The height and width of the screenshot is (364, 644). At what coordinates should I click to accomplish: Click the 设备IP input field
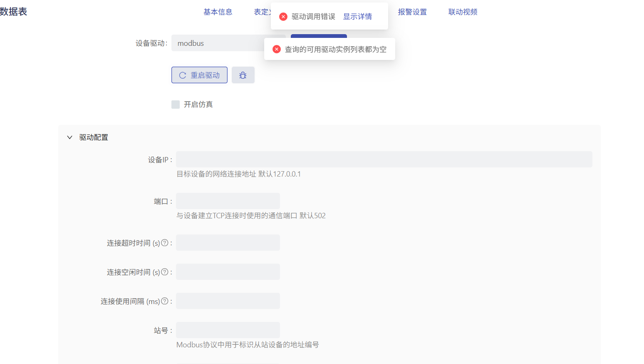(x=384, y=159)
